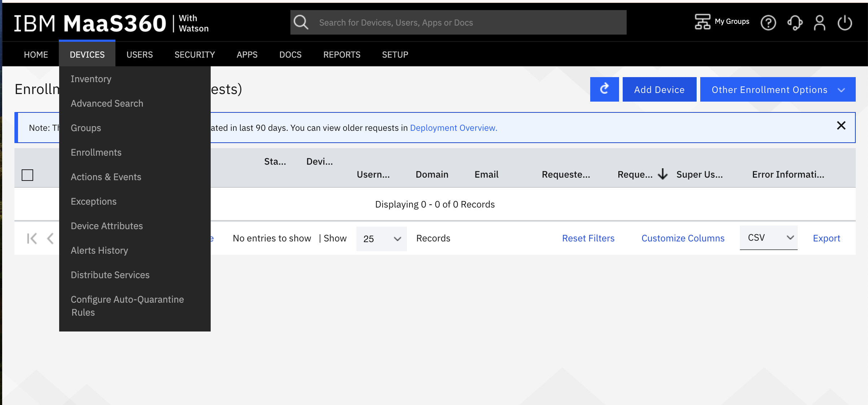The image size is (868, 405).
Task: Click the power sign-out icon
Action: pos(845,23)
